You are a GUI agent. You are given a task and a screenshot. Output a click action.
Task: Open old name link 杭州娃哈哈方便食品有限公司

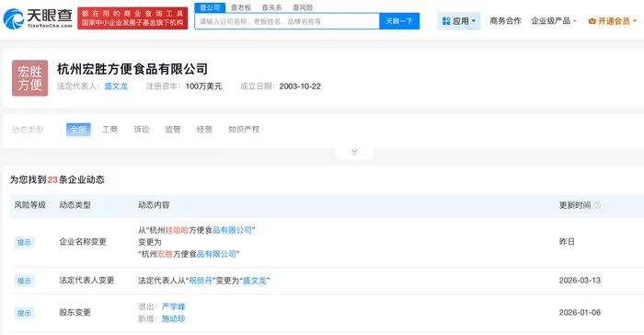pos(201,230)
